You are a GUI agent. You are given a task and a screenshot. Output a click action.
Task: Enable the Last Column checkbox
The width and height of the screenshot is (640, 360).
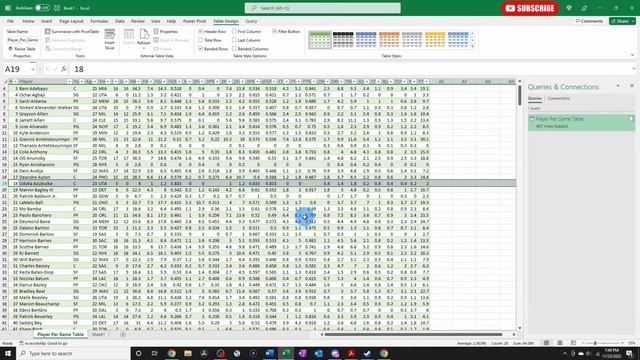pyautogui.click(x=234, y=40)
